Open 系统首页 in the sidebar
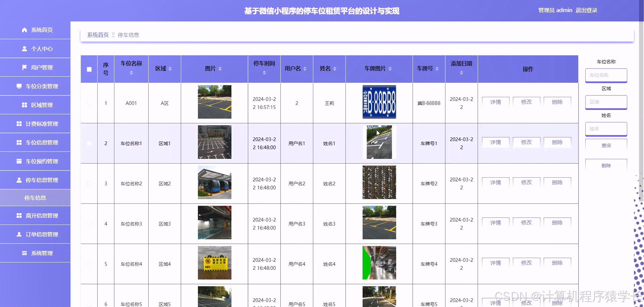This screenshot has height=307, width=644. [35, 30]
